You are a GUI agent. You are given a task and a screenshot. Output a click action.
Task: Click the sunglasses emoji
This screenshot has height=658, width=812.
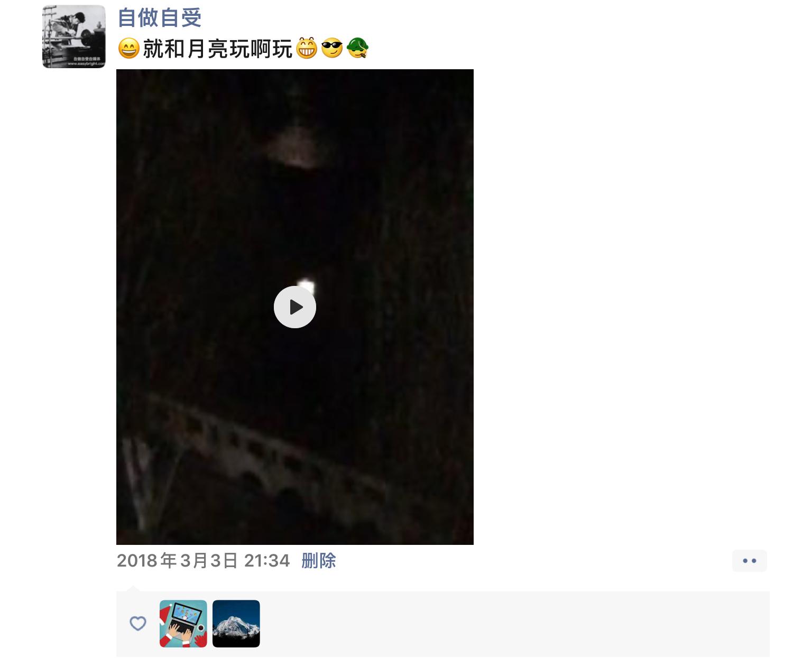(x=332, y=49)
